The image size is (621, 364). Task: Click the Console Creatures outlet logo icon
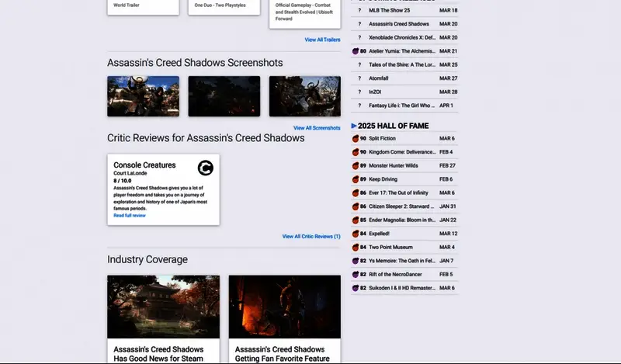[205, 168]
